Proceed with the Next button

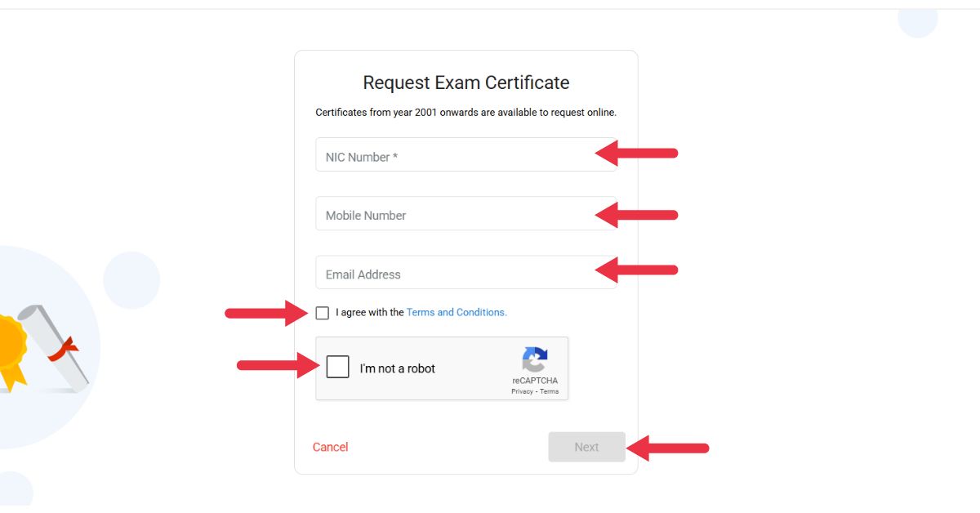point(586,447)
